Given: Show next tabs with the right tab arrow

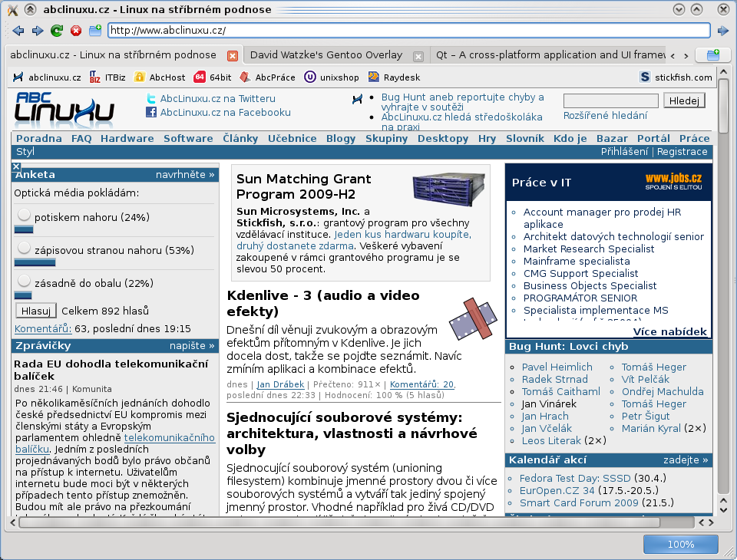Looking at the screenshot, I should coord(686,56).
